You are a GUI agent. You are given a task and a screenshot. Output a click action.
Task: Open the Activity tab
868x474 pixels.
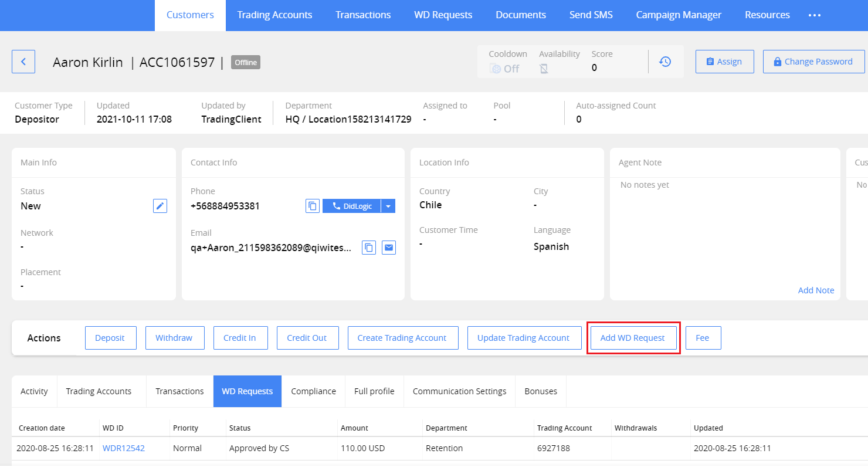tap(33, 391)
